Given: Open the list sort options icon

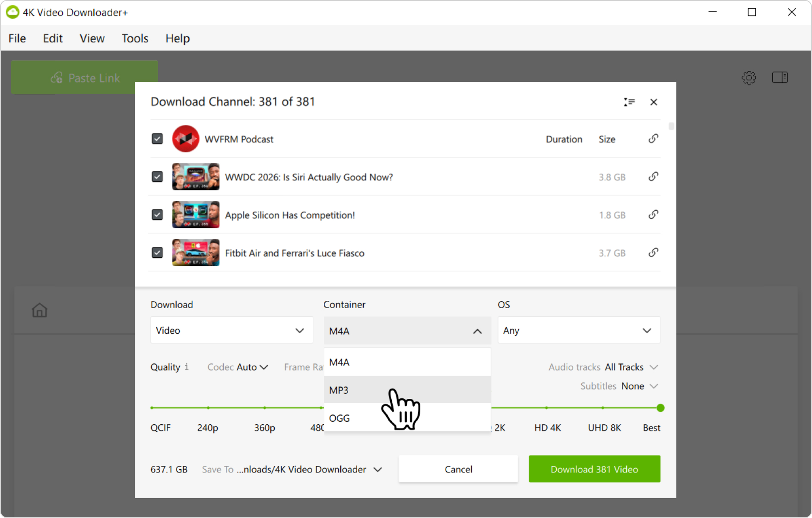Looking at the screenshot, I should pyautogui.click(x=629, y=102).
